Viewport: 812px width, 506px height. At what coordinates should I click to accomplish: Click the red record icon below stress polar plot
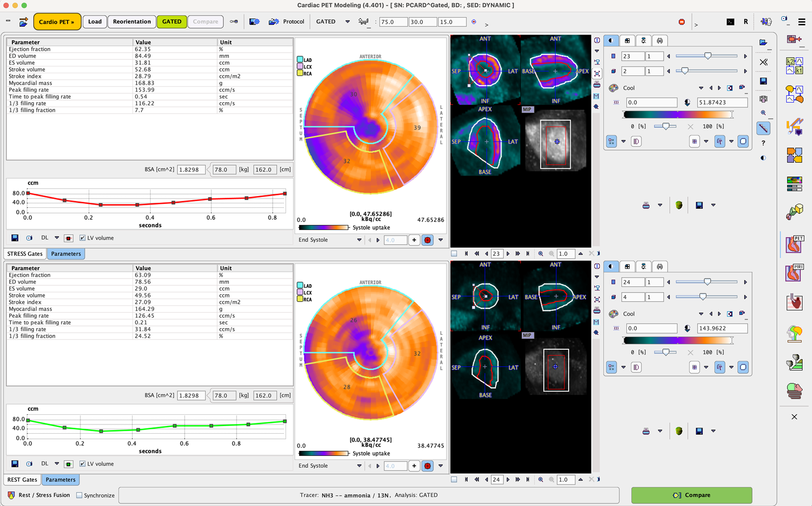(x=427, y=240)
